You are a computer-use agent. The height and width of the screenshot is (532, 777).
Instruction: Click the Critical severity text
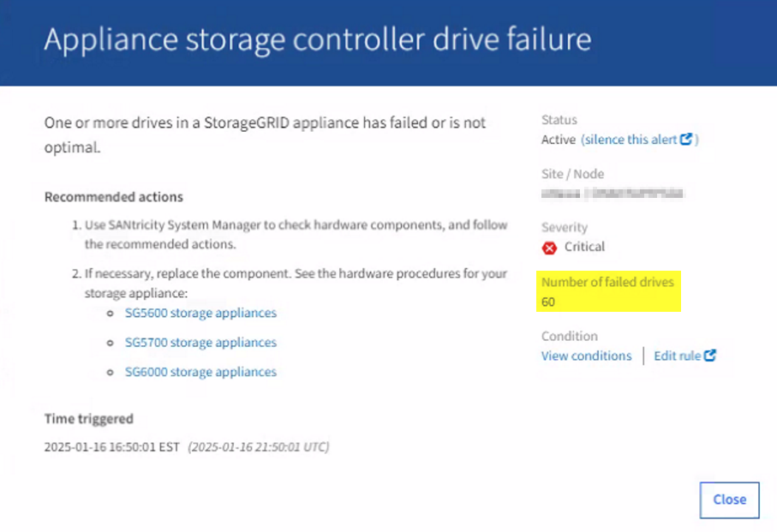(x=584, y=247)
